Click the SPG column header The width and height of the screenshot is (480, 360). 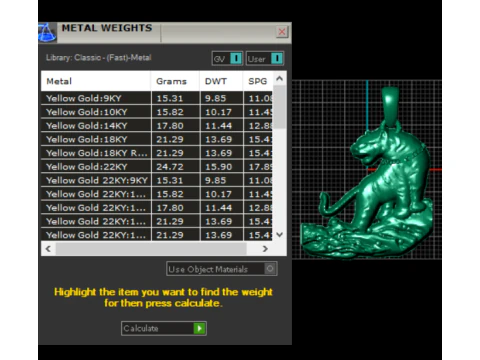tap(258, 81)
